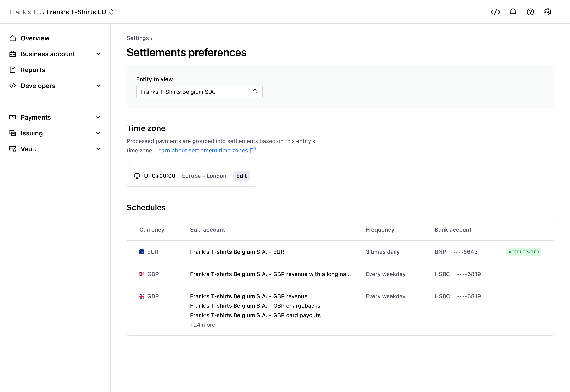Go back to Settings breadcrumb
This screenshot has height=392, width=570.
click(138, 38)
